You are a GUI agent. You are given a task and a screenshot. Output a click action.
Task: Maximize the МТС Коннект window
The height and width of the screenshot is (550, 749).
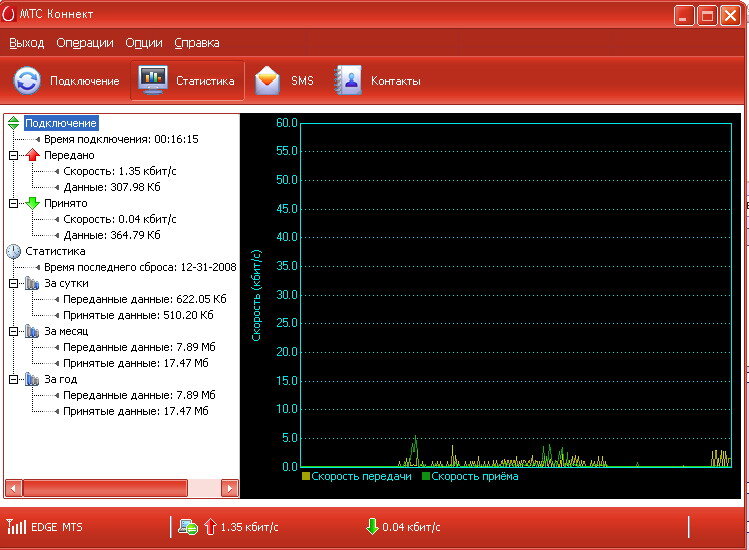click(707, 16)
